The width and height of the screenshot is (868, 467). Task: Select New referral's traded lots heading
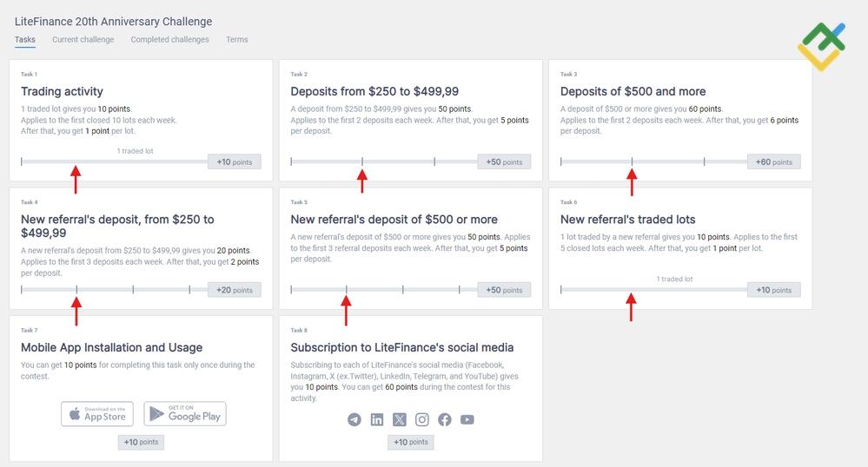[627, 220]
